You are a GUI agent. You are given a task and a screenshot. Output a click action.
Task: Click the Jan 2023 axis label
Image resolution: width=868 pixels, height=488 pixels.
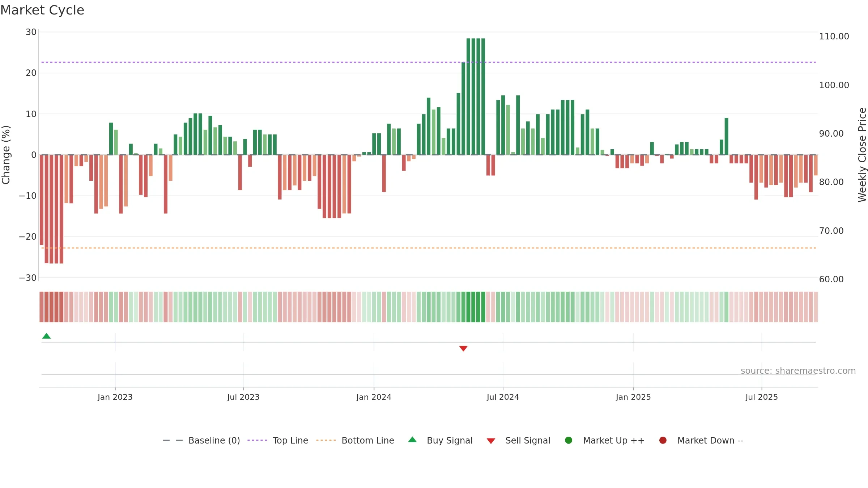115,397
